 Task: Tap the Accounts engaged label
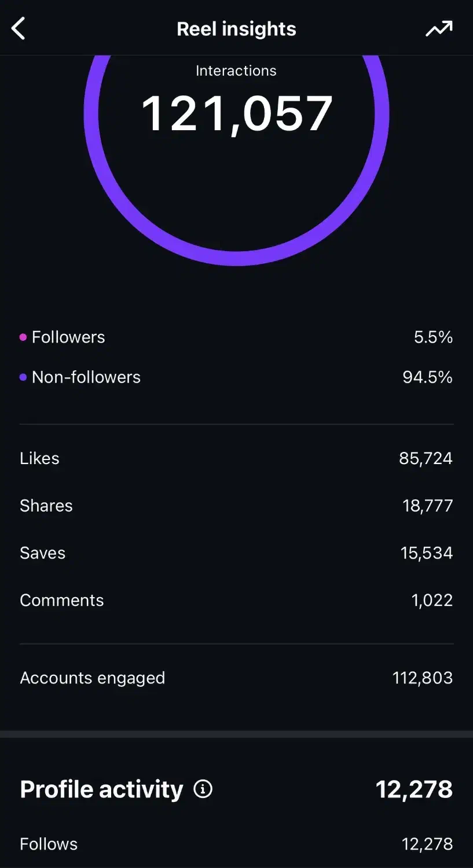tap(93, 678)
